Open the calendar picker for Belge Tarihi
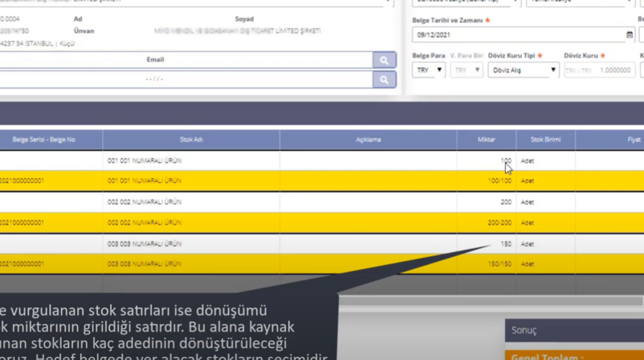 (629, 35)
